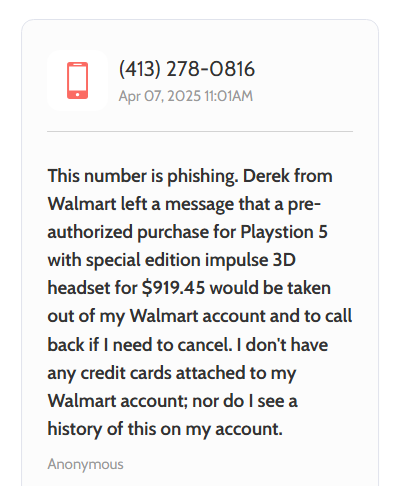Image resolution: width=420 pixels, height=486 pixels.
Task: Click the white rounded box behind the phone icon
Action: pyautogui.click(x=77, y=80)
